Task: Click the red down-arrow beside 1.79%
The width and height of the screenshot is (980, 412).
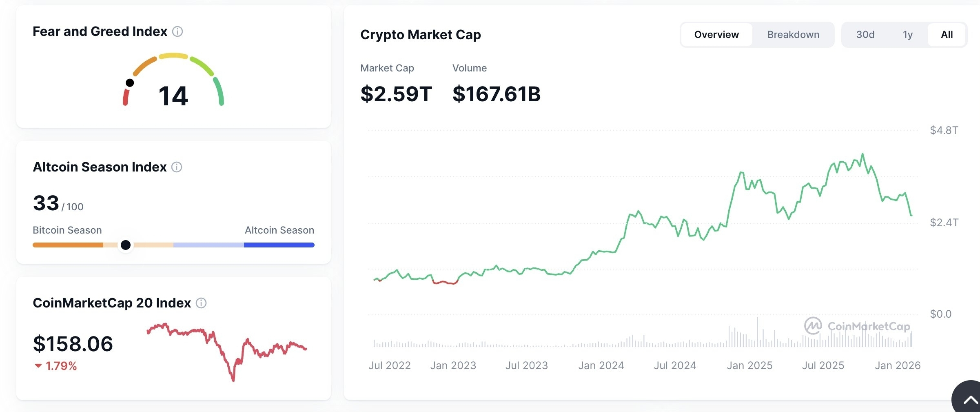Action: pyautogui.click(x=38, y=366)
